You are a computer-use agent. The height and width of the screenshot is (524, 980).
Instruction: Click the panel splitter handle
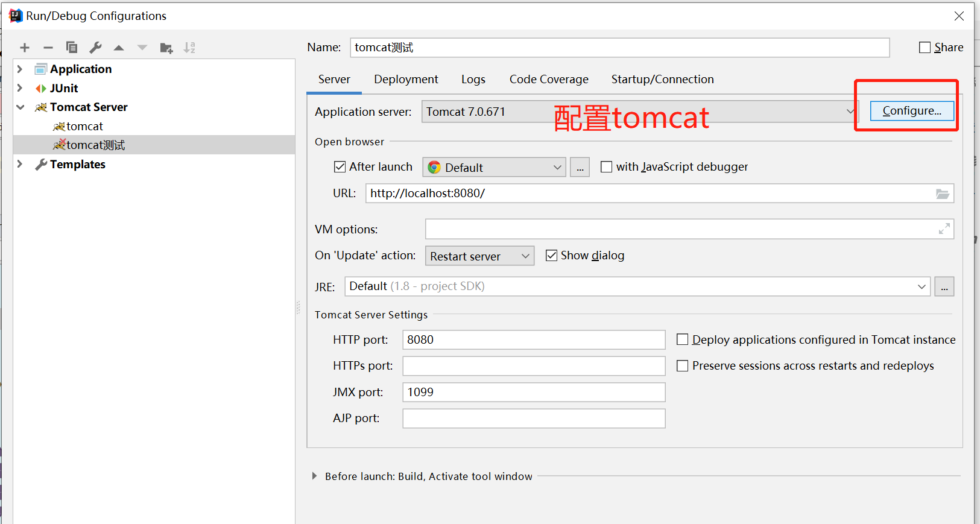(298, 308)
